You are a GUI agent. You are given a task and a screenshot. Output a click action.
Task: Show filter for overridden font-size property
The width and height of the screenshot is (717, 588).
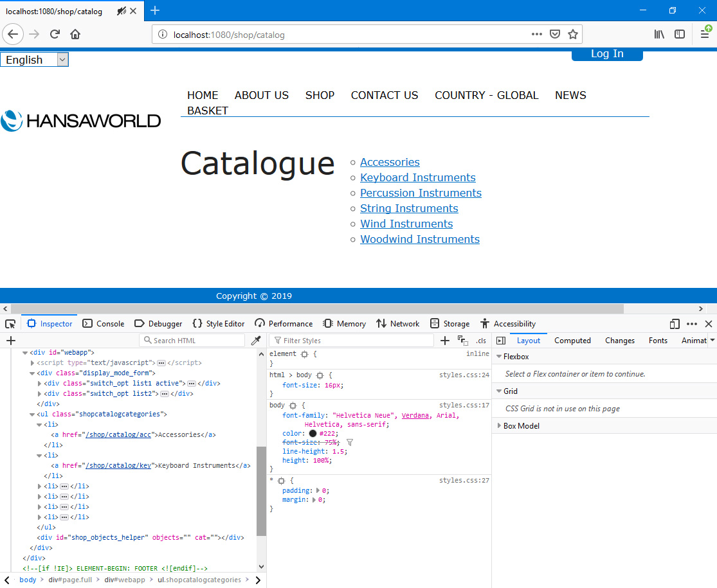[x=350, y=442]
